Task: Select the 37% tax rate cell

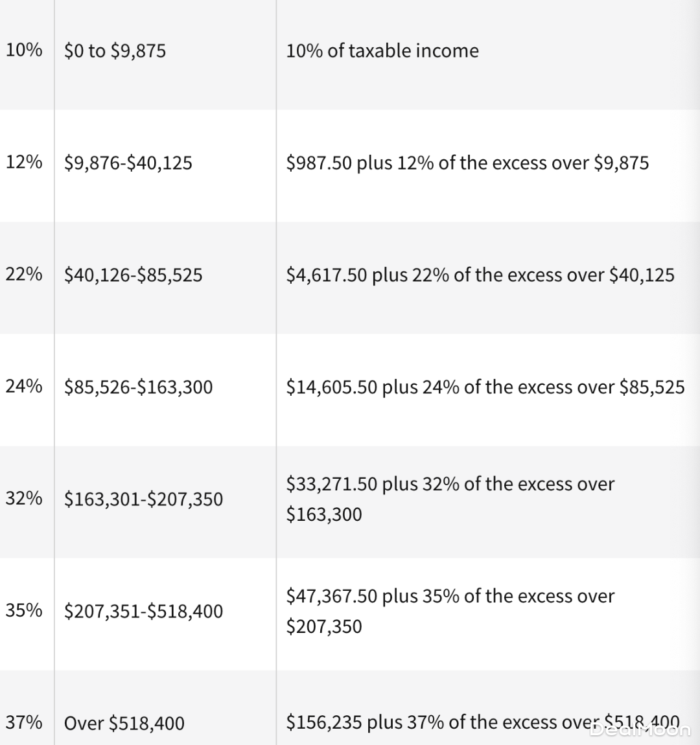Action: (24, 722)
